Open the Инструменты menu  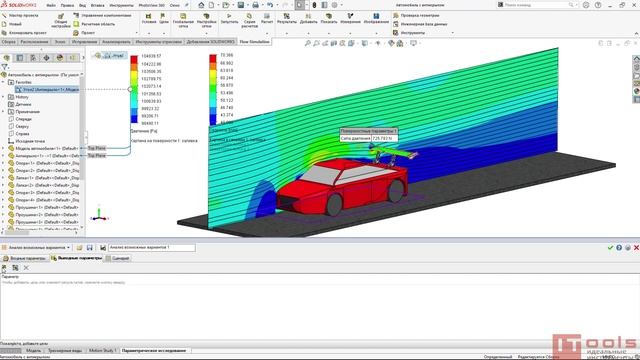pos(122,6)
